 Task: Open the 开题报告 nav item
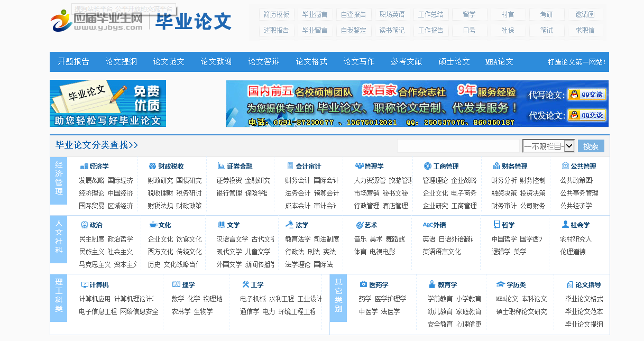[x=73, y=62]
